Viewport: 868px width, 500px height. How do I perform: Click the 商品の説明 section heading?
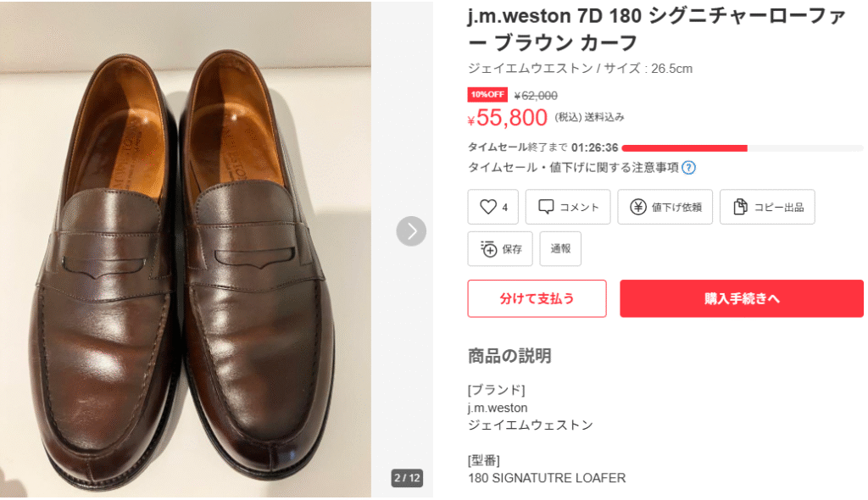coord(509,356)
